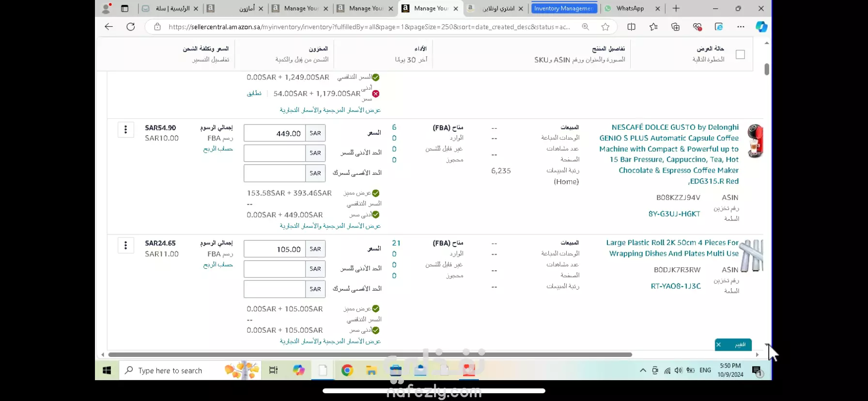Image resolution: width=868 pixels, height=401 pixels.
Task: Open Browser essentials heart icon
Action: click(x=697, y=27)
